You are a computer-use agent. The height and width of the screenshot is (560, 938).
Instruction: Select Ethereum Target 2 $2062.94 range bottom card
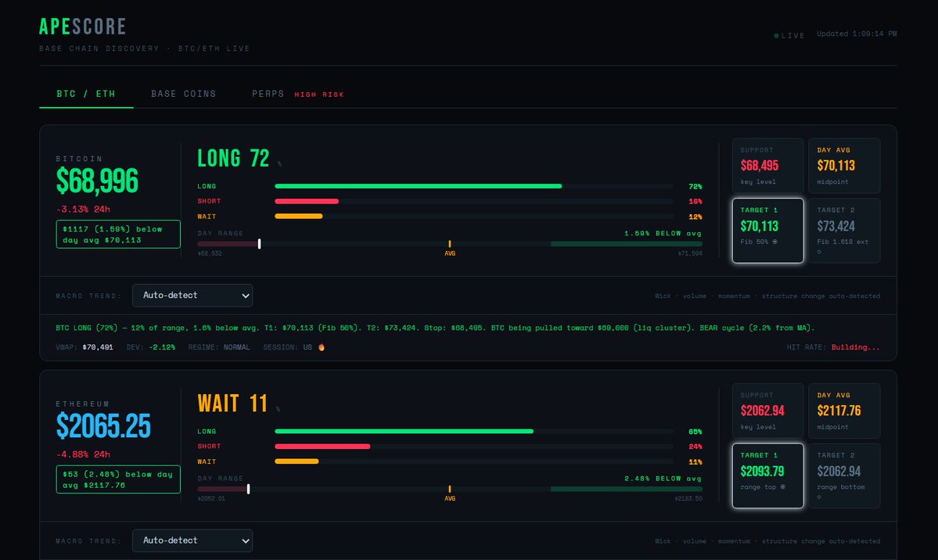(844, 476)
